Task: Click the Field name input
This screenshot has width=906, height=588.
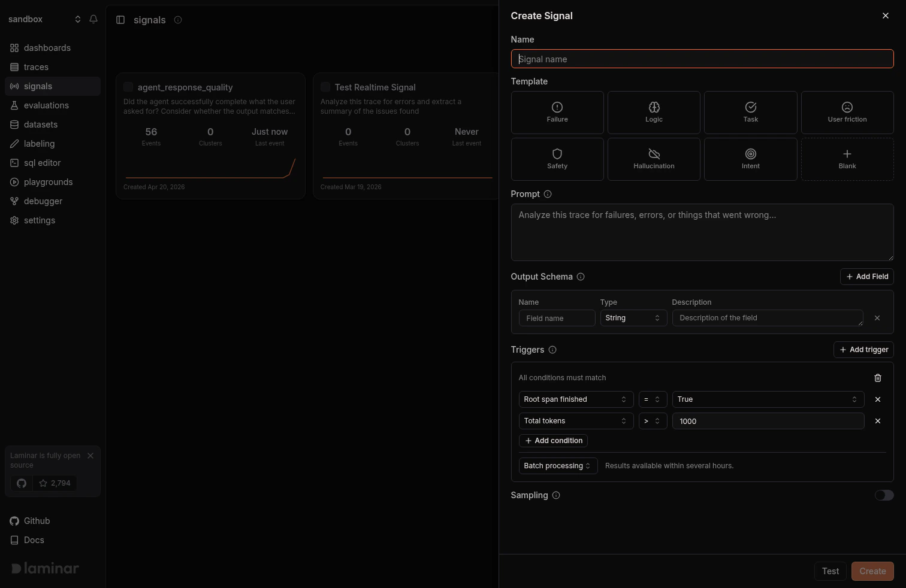Action: (x=557, y=318)
